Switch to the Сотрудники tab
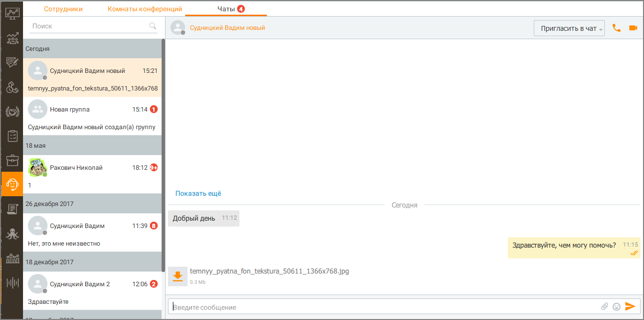Screen dimensions: 644x320 63,9
